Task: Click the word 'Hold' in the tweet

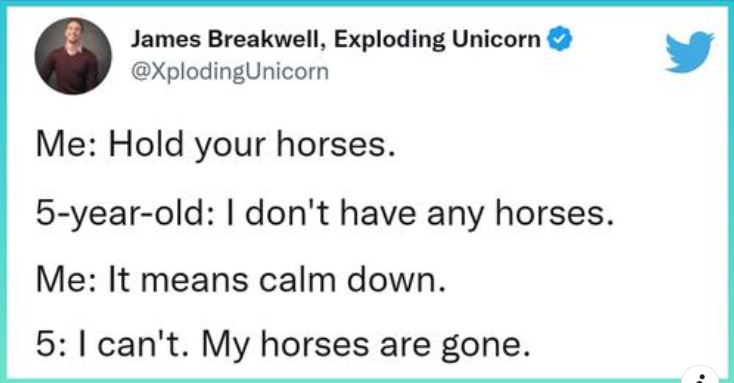Action: [x=146, y=144]
